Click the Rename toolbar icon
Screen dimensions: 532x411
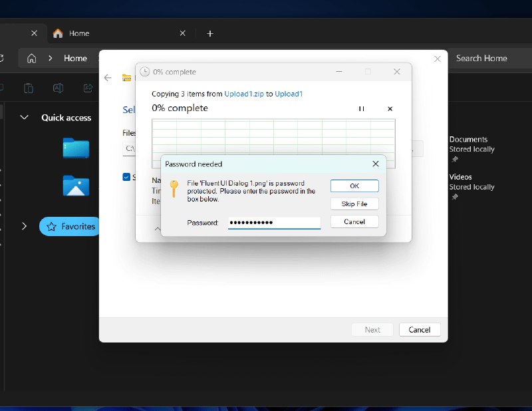pos(58,88)
